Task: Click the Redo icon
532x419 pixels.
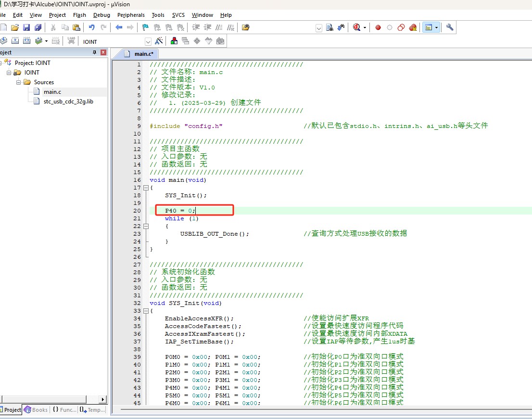Action: pos(103,27)
